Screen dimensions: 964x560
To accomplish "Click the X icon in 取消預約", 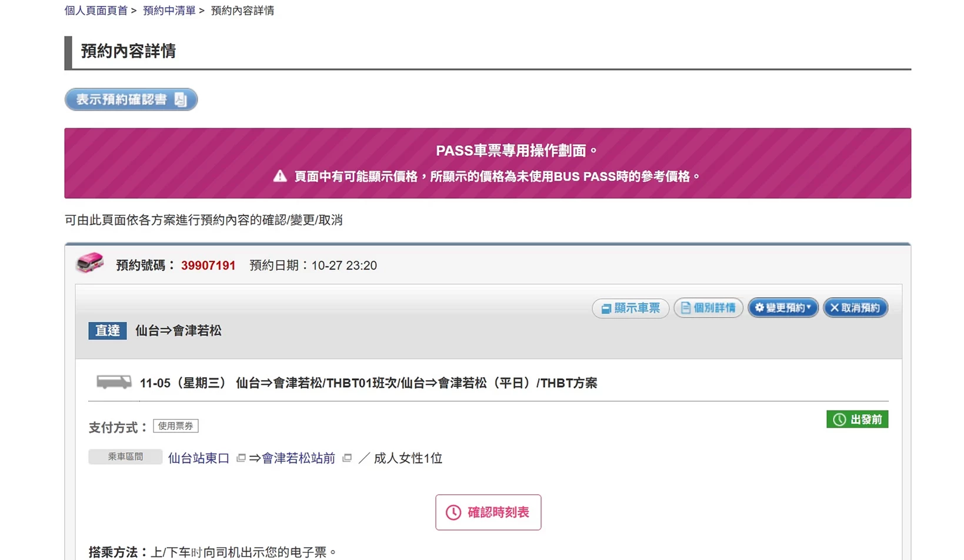I will tap(834, 308).
